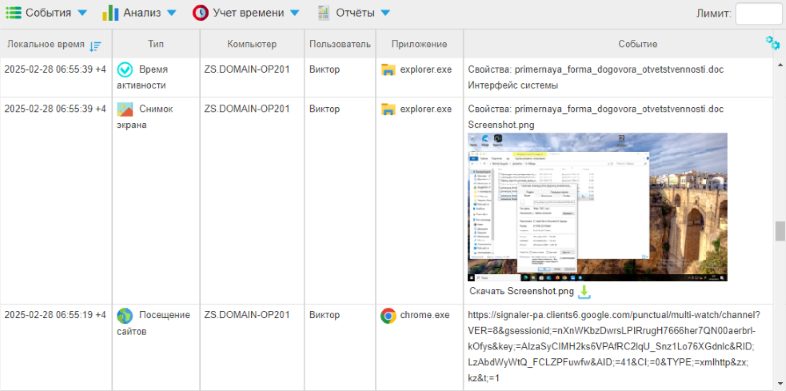This screenshot has width=786, height=391.
Task: Open the desktop screenshot thumbnail preview
Action: click(x=598, y=207)
